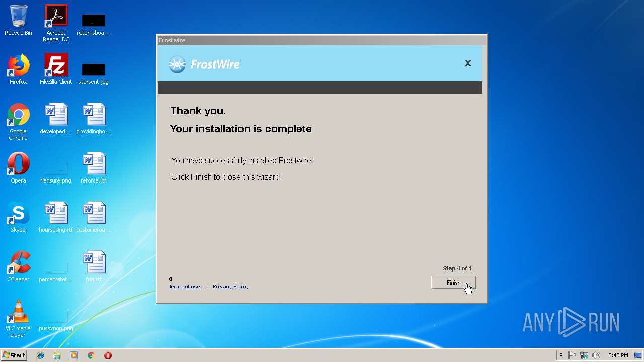The width and height of the screenshot is (644, 362).
Task: Select the returnsboa... desktop file
Action: click(94, 24)
